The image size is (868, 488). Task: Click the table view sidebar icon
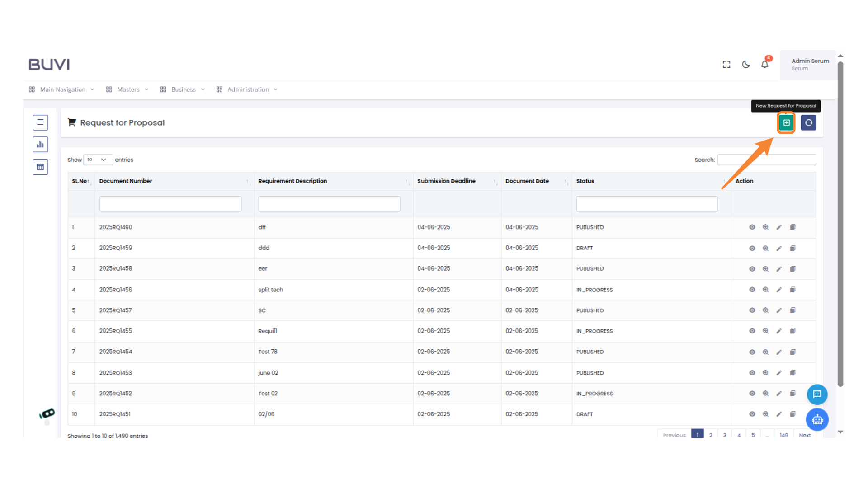(x=40, y=167)
